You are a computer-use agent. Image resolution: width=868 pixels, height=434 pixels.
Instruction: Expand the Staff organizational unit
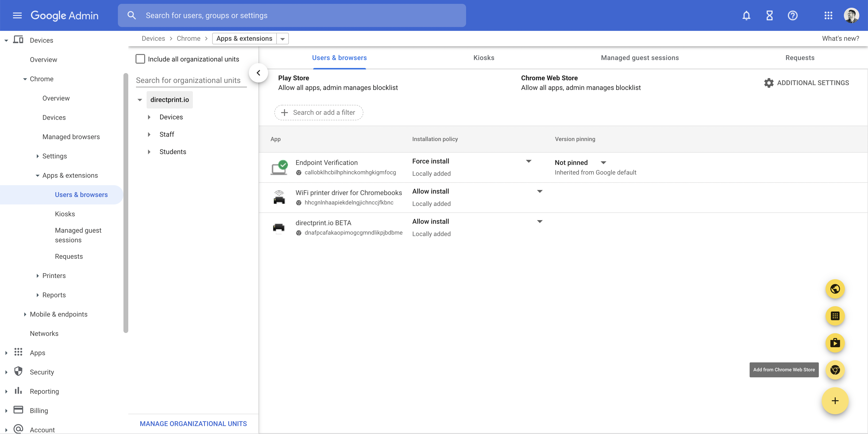tap(149, 135)
